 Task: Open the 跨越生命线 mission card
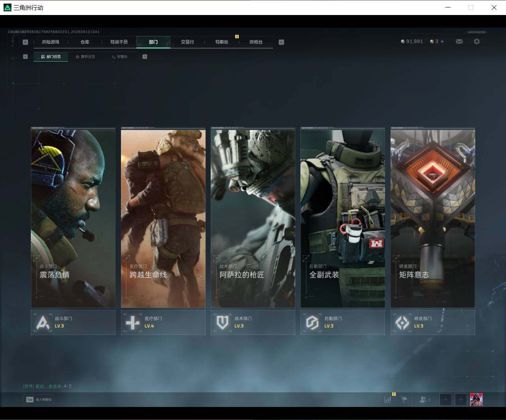coord(163,217)
